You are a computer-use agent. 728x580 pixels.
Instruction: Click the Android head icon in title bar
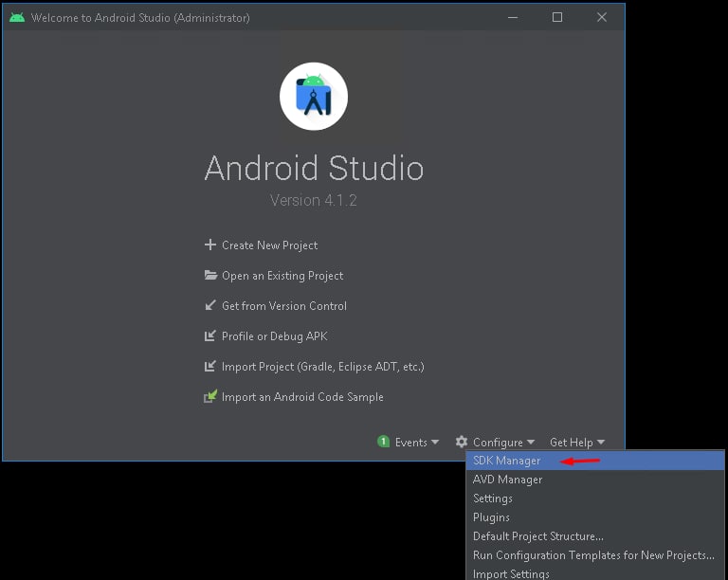pyautogui.click(x=17, y=18)
